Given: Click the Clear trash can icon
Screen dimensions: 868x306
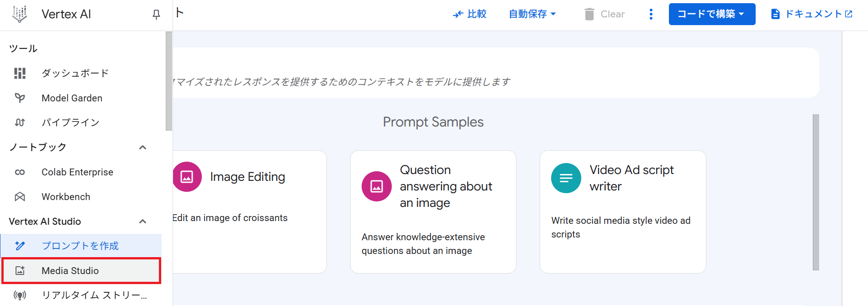Looking at the screenshot, I should (x=589, y=14).
